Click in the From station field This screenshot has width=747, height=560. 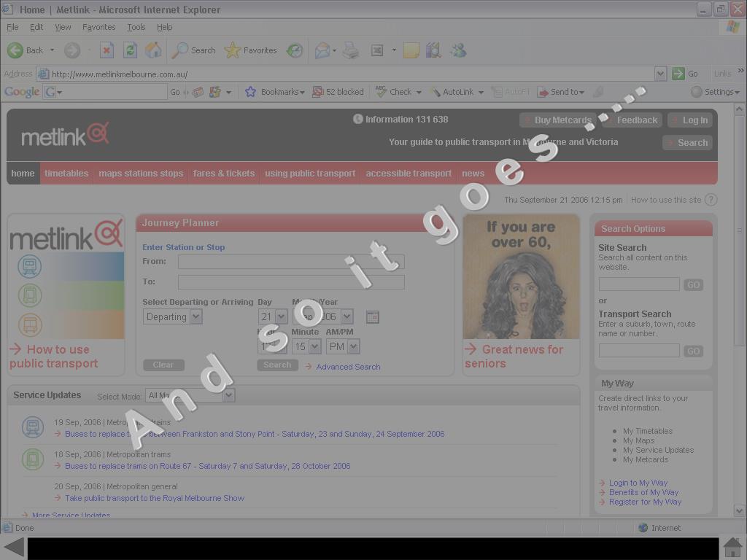click(x=291, y=262)
